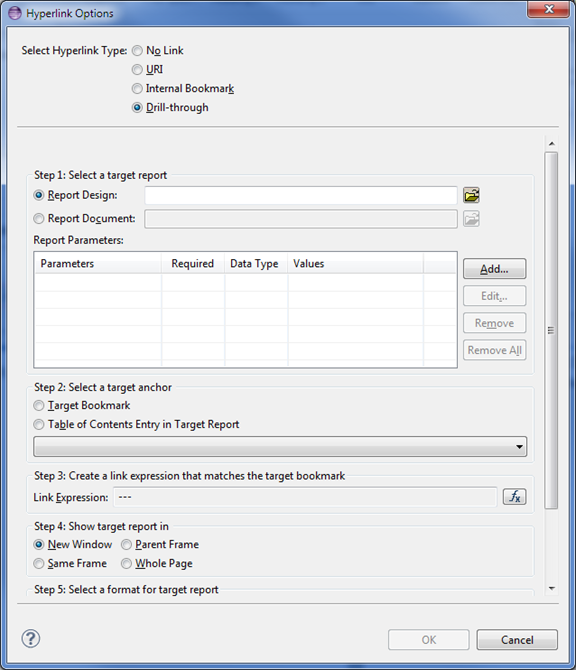This screenshot has width=576, height=670.
Task: Select Target Bookmark anchor option
Action: (x=39, y=406)
